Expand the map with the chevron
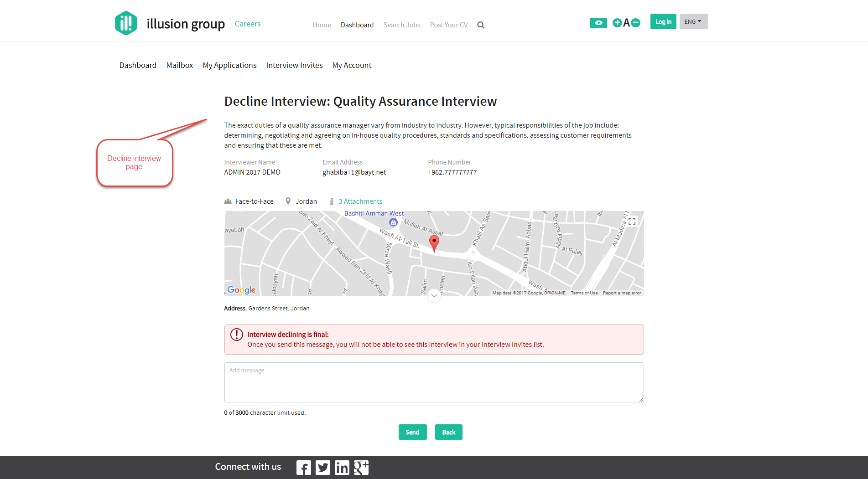 tap(434, 296)
